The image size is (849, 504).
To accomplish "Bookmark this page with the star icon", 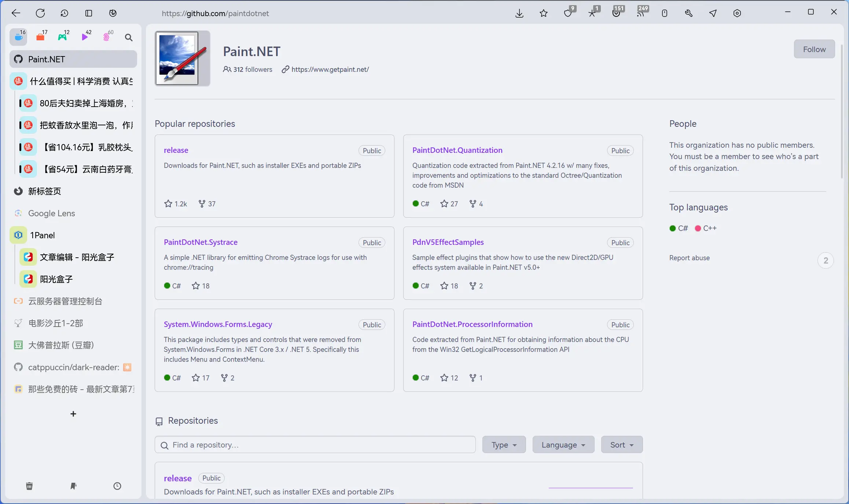I will [544, 13].
